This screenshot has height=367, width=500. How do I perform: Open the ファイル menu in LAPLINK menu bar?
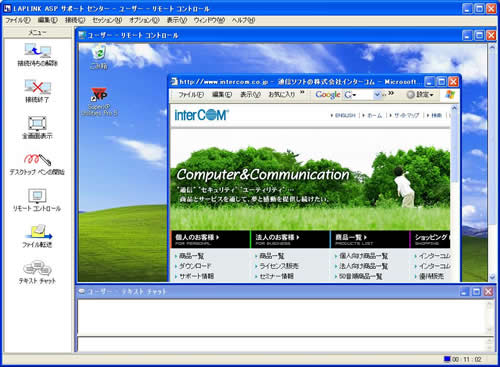click(18, 20)
